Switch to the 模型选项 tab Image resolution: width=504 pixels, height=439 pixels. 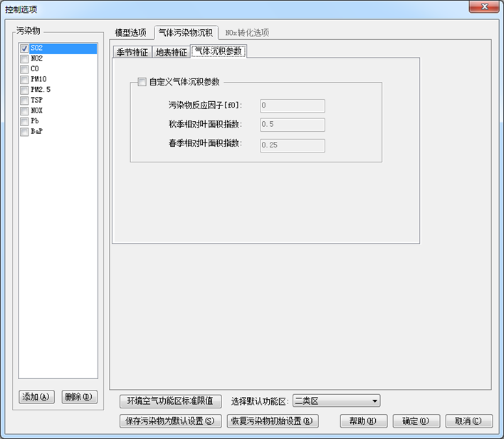click(131, 33)
